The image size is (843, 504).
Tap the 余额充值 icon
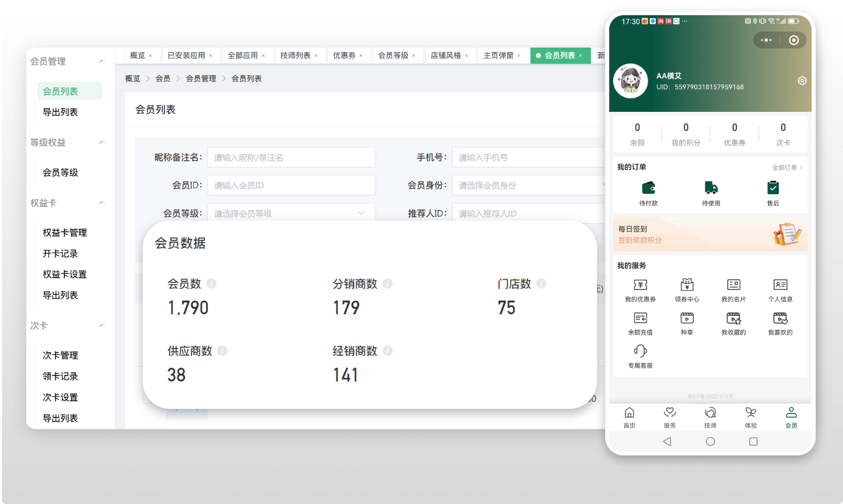click(640, 318)
